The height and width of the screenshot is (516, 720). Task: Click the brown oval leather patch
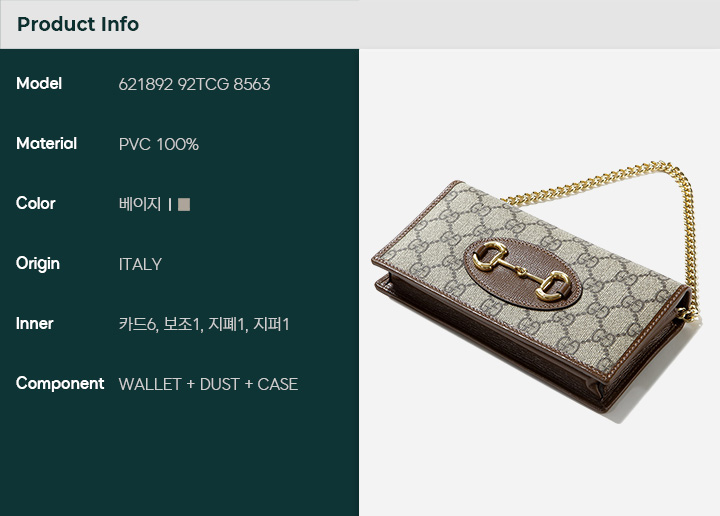tap(523, 273)
